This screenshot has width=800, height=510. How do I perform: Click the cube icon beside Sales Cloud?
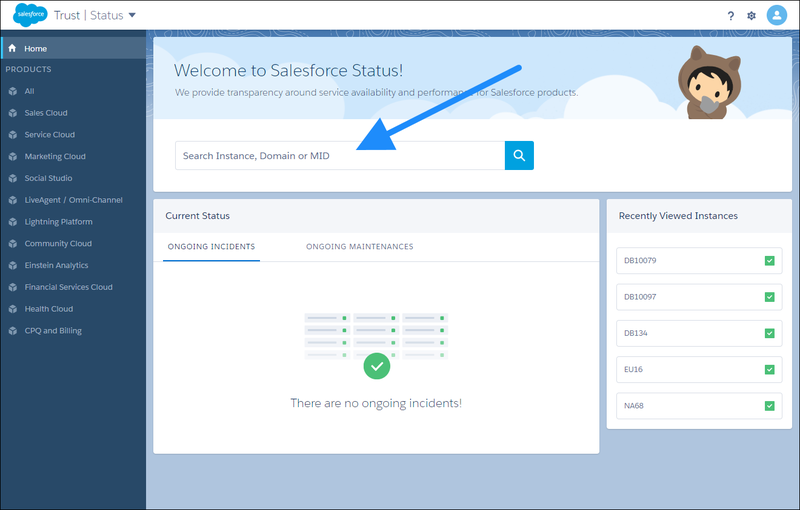tap(13, 113)
